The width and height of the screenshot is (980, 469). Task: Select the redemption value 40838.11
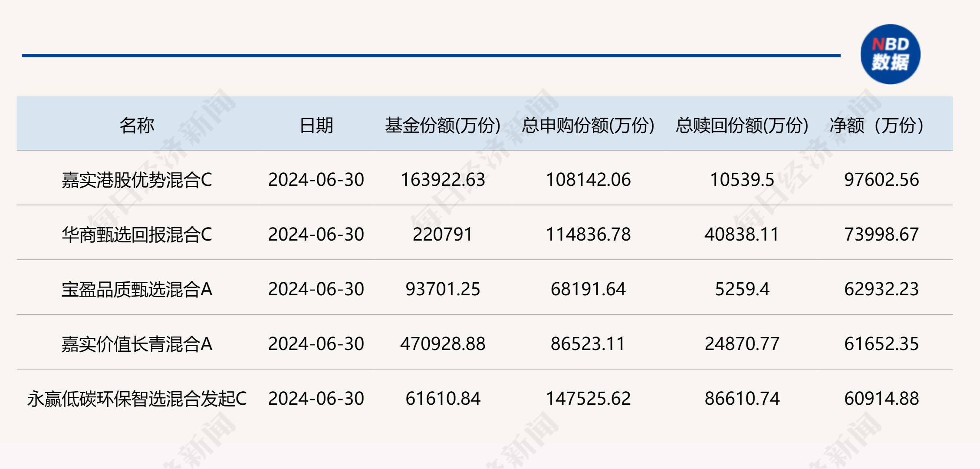pos(742,234)
